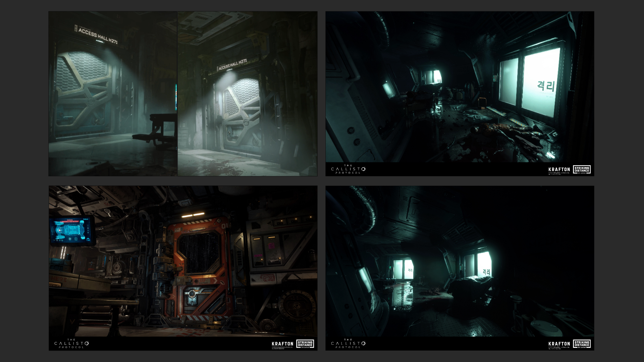This screenshot has width=644, height=362.
Task: Click the CAUTION decal on the orange door
Action: (x=203, y=283)
